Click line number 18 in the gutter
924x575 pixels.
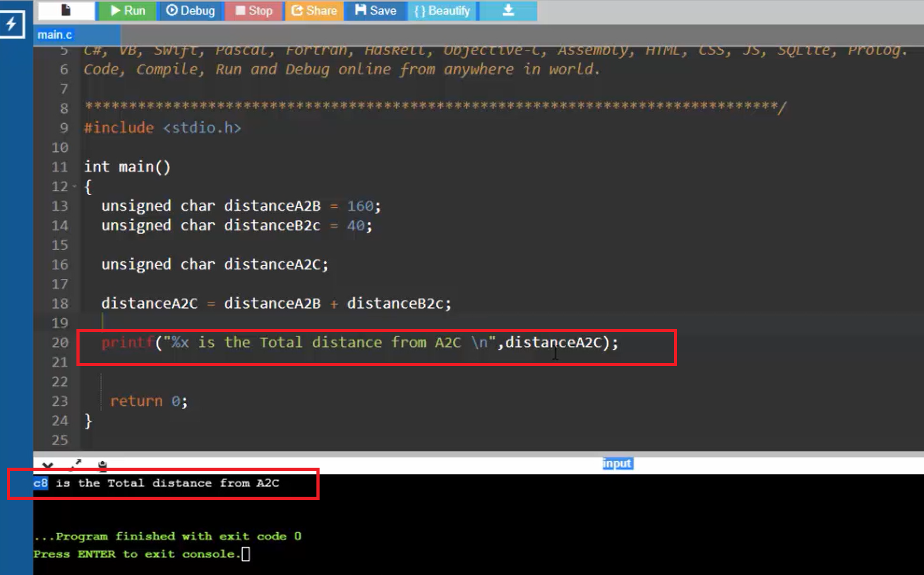point(59,304)
